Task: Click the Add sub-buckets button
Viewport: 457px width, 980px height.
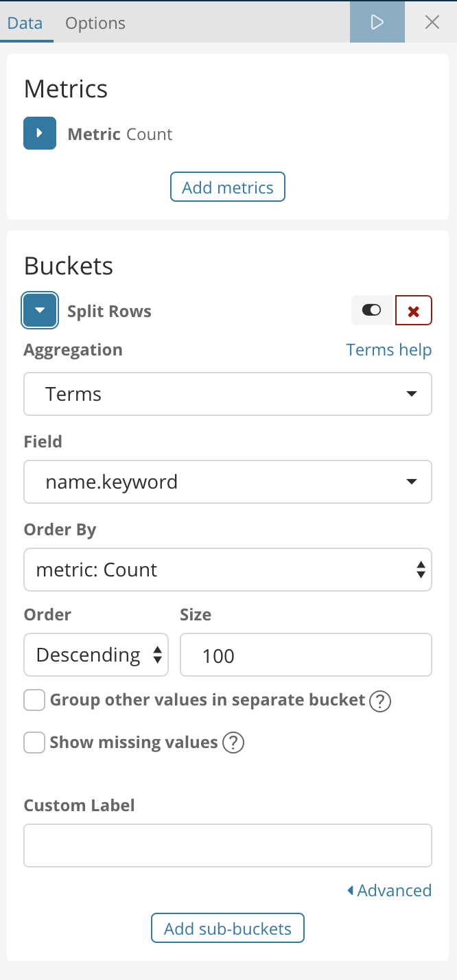Action: (x=228, y=929)
